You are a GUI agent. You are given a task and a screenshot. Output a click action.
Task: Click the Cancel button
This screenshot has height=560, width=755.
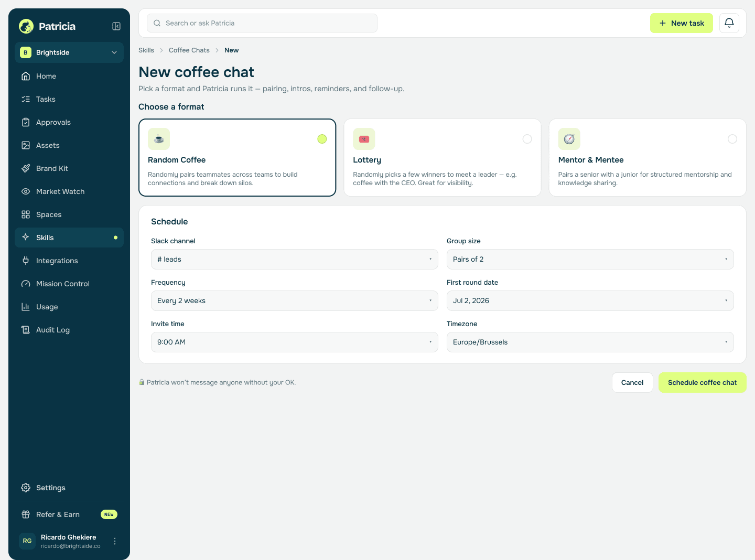click(632, 382)
